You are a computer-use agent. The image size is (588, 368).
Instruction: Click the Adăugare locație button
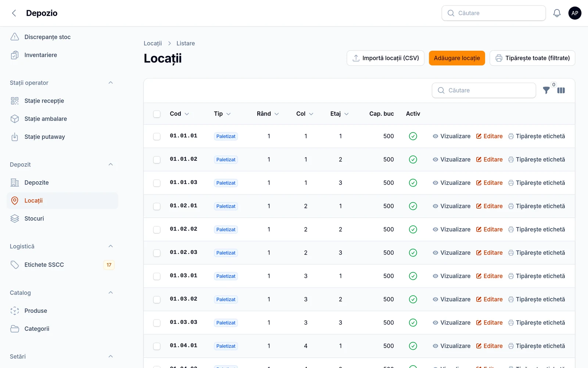pos(457,58)
